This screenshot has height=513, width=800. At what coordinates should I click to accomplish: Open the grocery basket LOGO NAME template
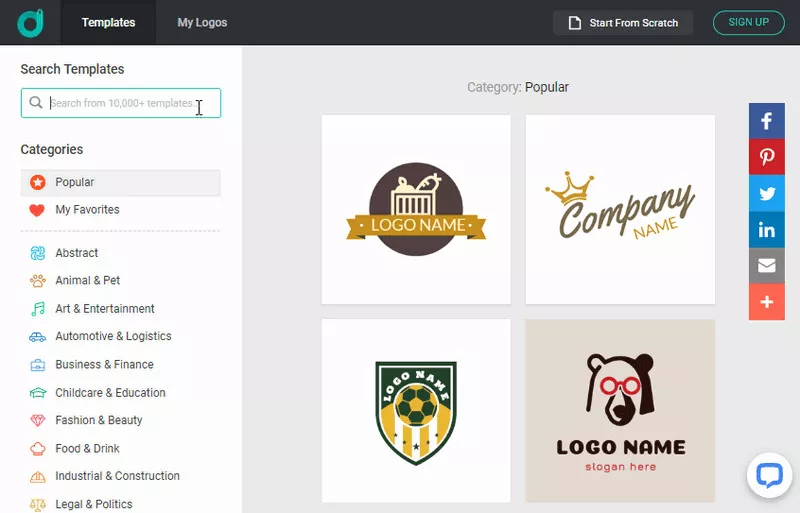click(x=416, y=209)
